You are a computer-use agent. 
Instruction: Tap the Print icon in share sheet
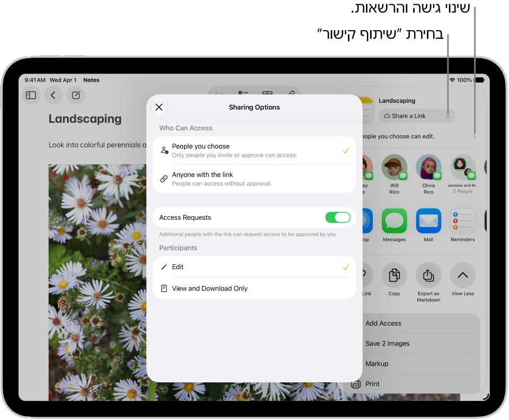(x=355, y=385)
